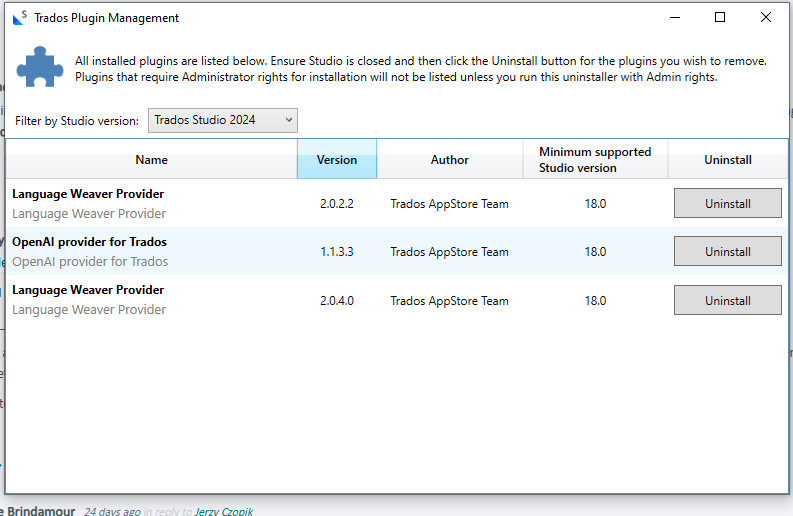Uninstall OpenAI provider for Trados

point(728,251)
